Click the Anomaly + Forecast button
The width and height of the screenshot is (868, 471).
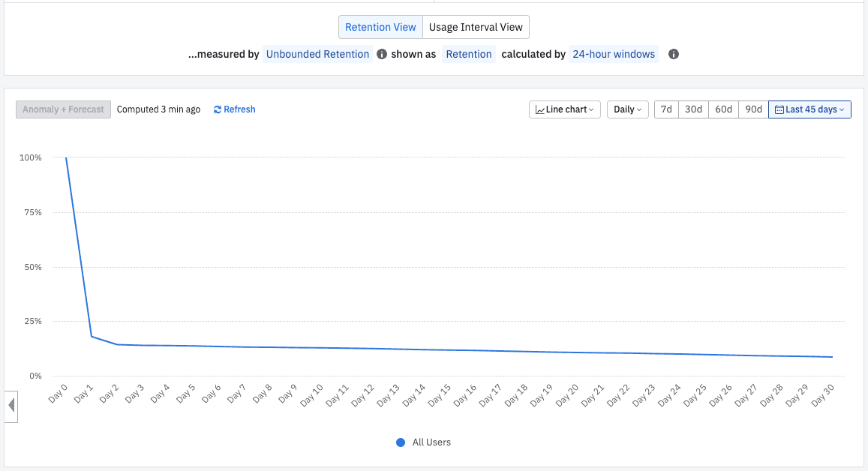click(63, 109)
